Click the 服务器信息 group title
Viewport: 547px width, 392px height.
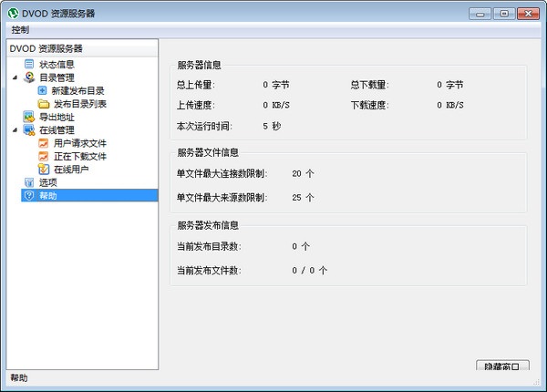pos(199,65)
